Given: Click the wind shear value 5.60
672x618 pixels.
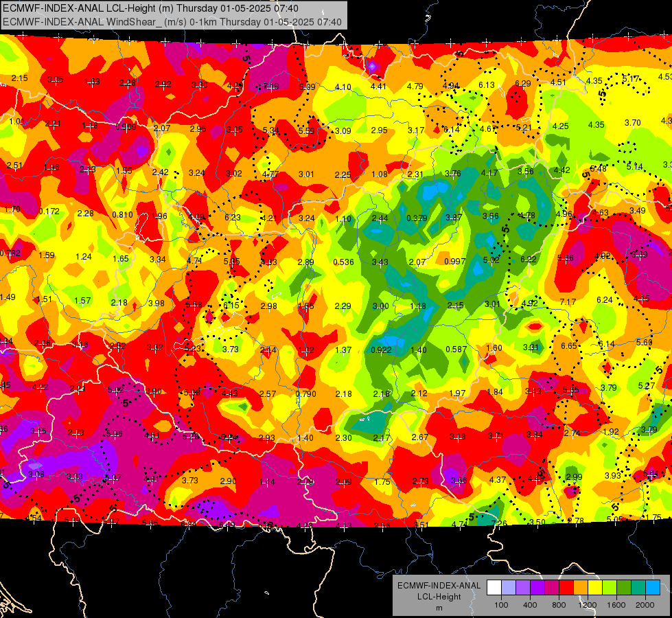Looking at the screenshot, I should 644,342.
